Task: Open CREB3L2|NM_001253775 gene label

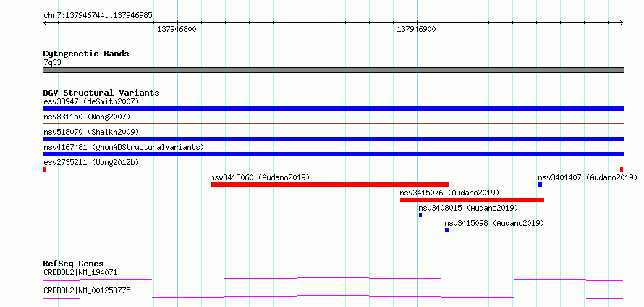Action: (87, 290)
